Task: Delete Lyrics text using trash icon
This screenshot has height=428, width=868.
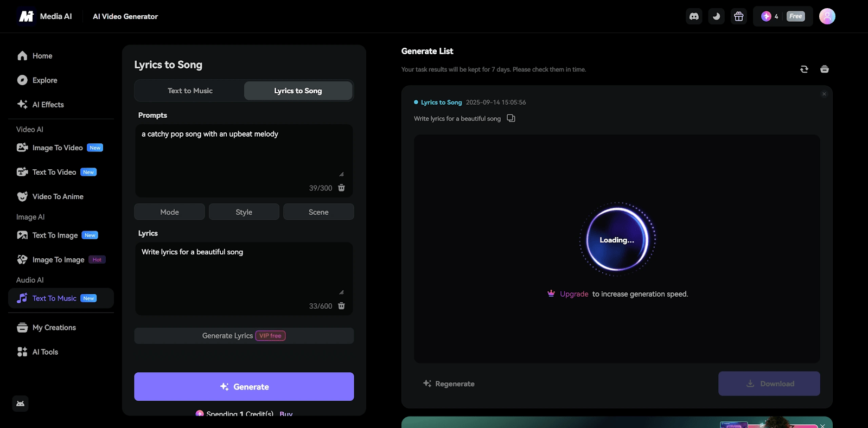Action: (341, 306)
